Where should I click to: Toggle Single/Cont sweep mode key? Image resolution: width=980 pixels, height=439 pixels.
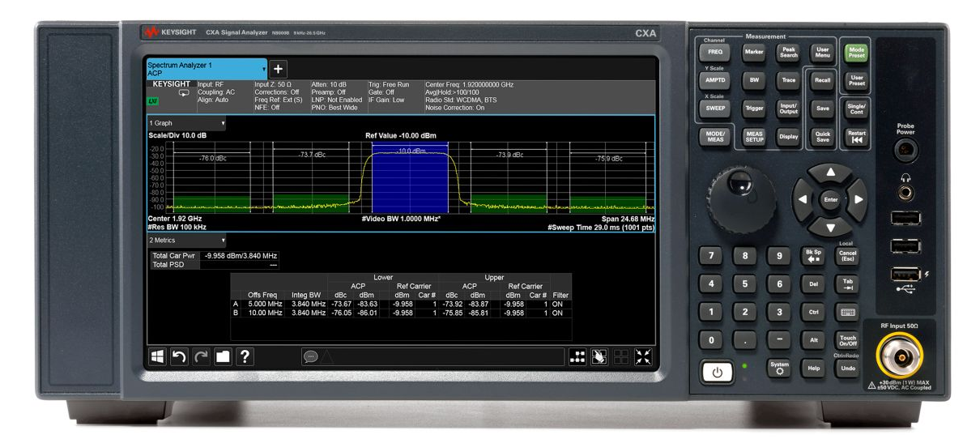tap(856, 108)
